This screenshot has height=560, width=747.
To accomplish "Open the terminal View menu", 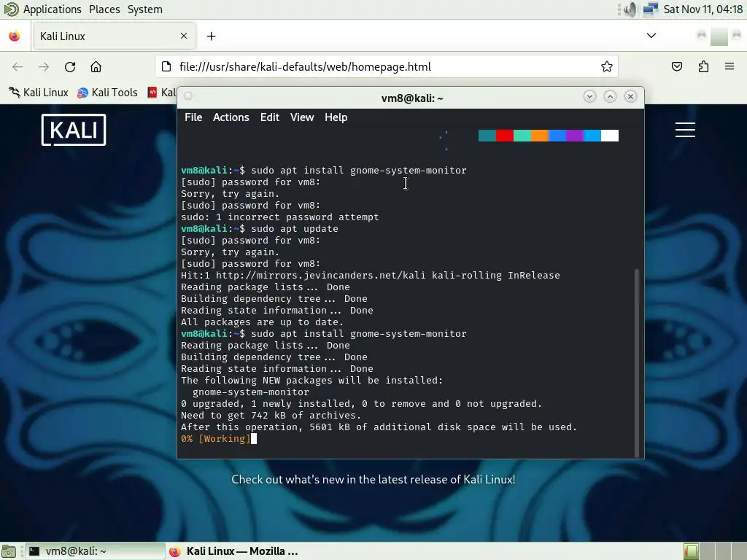I will (302, 117).
